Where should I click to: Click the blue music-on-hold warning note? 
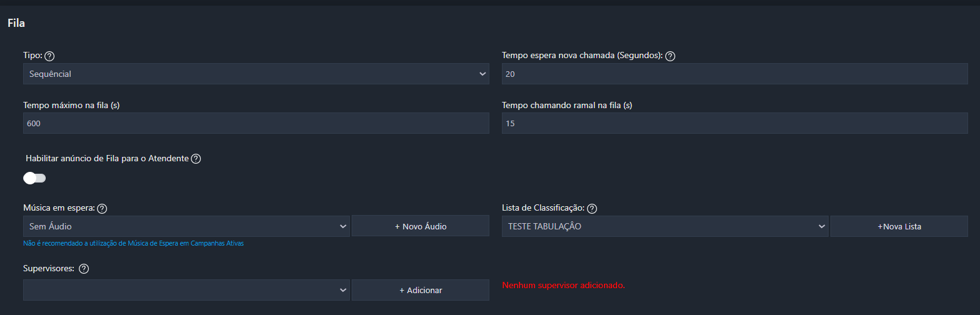(x=133, y=244)
